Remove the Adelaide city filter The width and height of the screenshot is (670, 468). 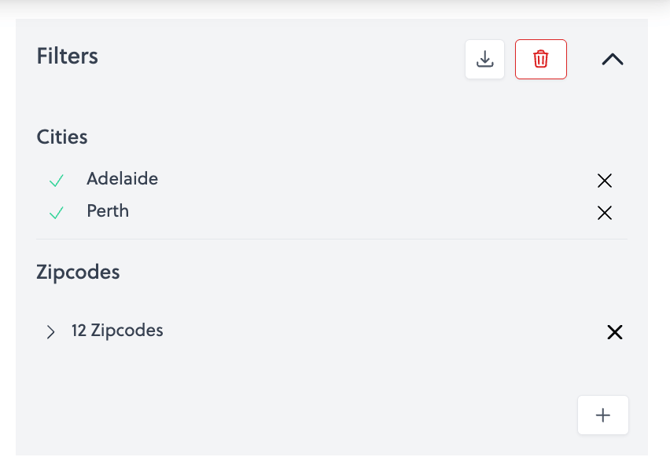click(604, 181)
